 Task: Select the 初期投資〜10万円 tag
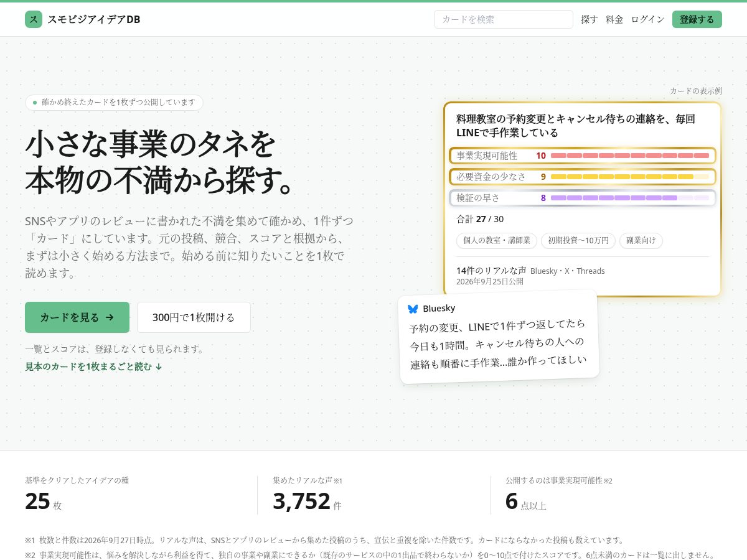point(578,240)
